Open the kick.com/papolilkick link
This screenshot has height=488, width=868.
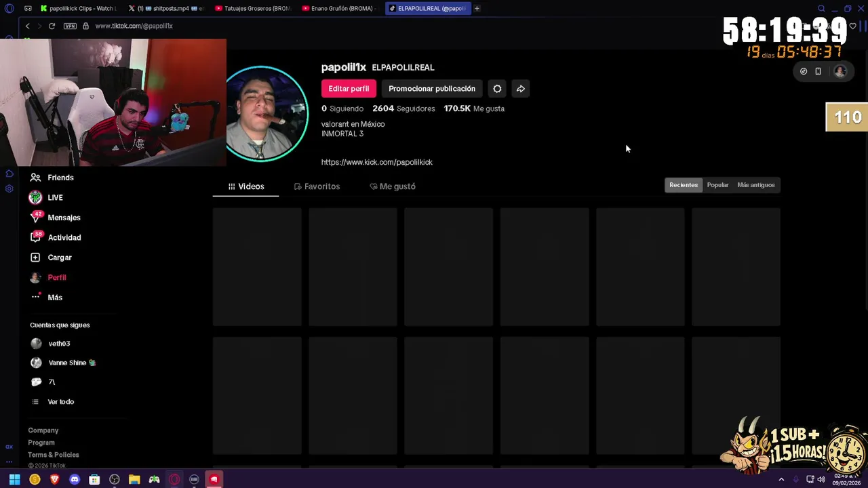(x=377, y=162)
